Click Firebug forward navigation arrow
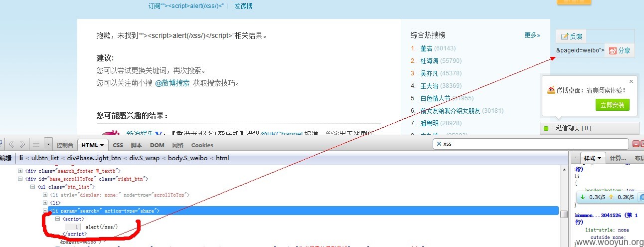 point(22,145)
